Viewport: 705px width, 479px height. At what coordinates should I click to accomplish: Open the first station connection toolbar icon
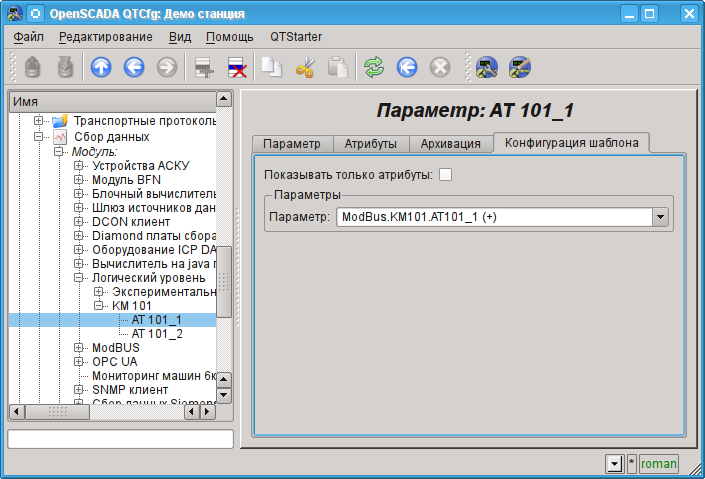click(487, 67)
